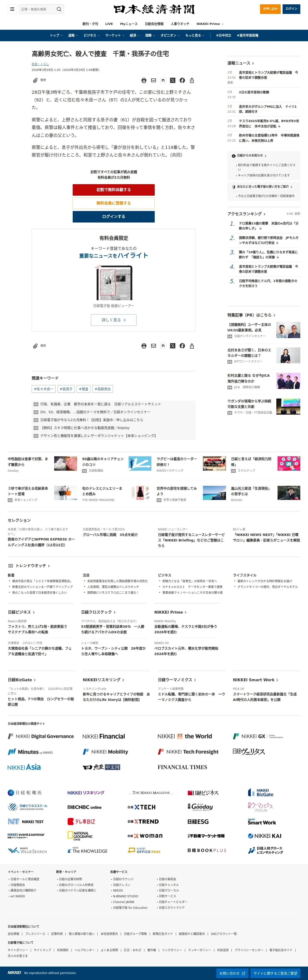Open NIKKEI Asia logo link

(x=24, y=767)
